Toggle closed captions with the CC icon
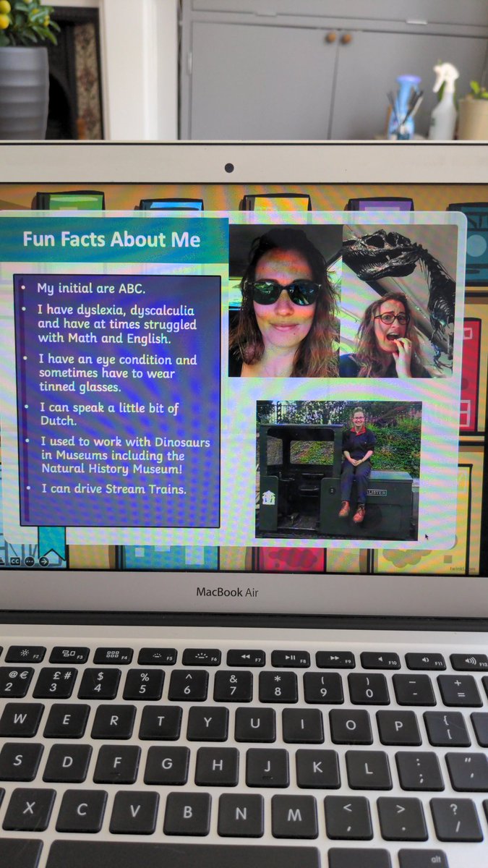The image size is (488, 868). pos(15,561)
